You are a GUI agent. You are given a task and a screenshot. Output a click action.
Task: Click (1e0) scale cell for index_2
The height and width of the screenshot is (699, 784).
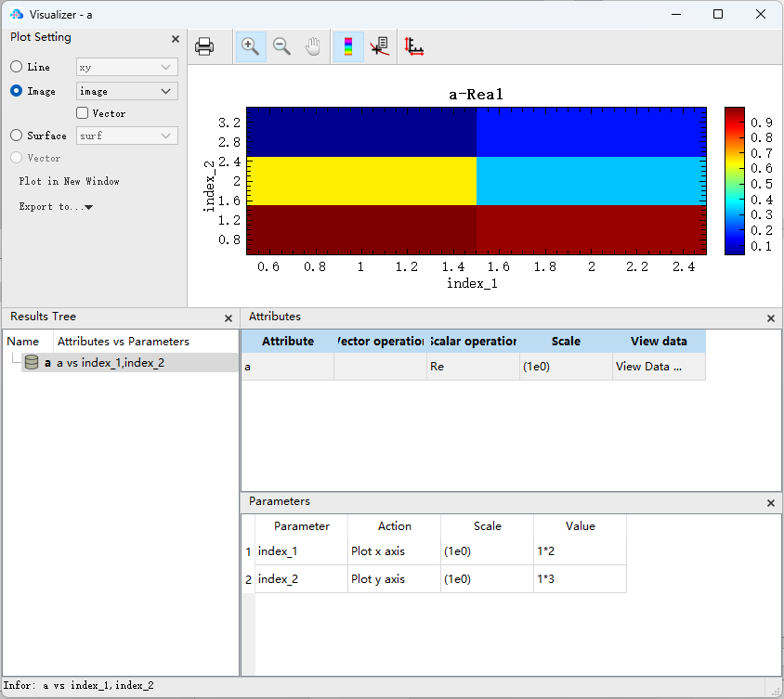point(487,579)
